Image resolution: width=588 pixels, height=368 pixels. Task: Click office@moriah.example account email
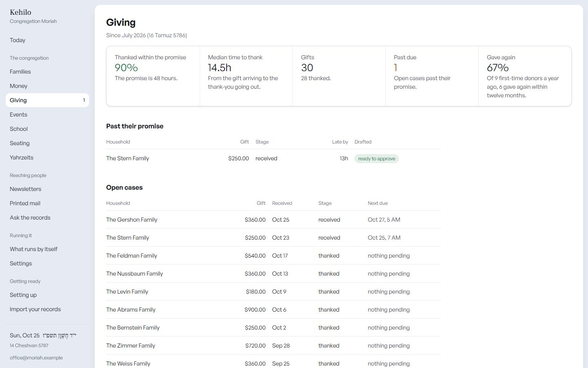(x=36, y=358)
